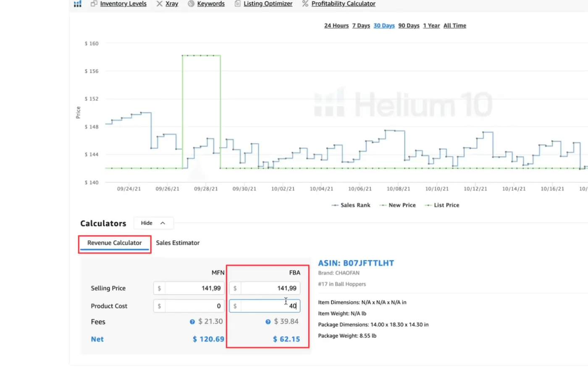Toggle the List Price legend series
This screenshot has height=370, width=588.
(442, 205)
